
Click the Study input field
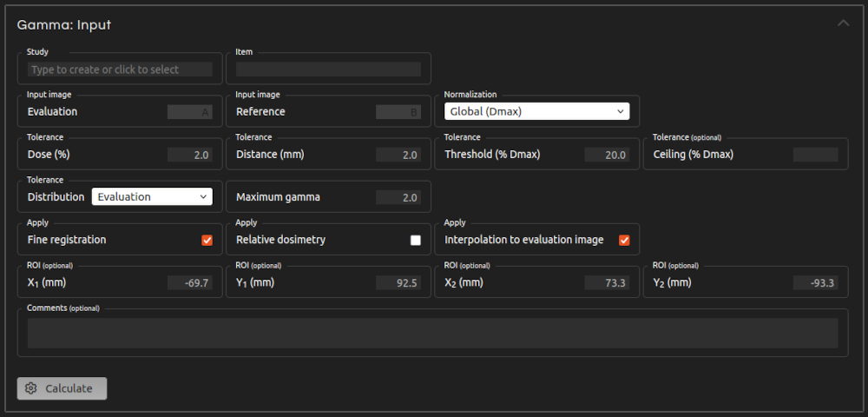click(x=120, y=69)
